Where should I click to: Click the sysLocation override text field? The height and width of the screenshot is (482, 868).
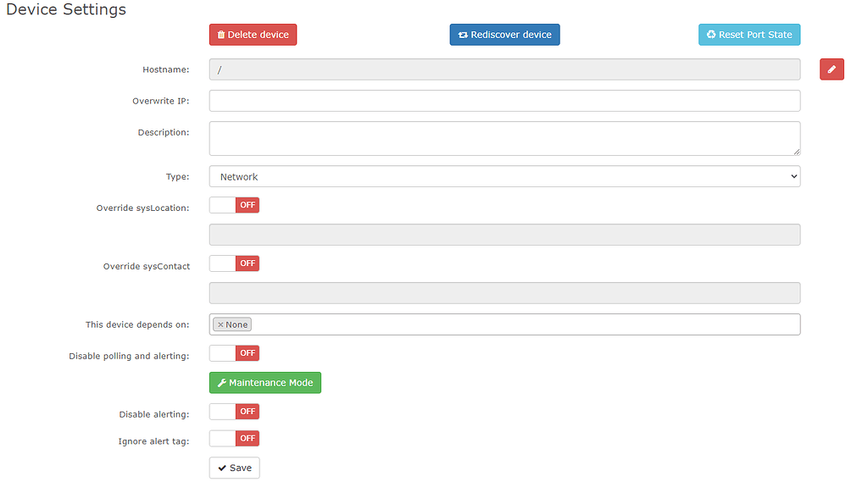pyautogui.click(x=504, y=235)
